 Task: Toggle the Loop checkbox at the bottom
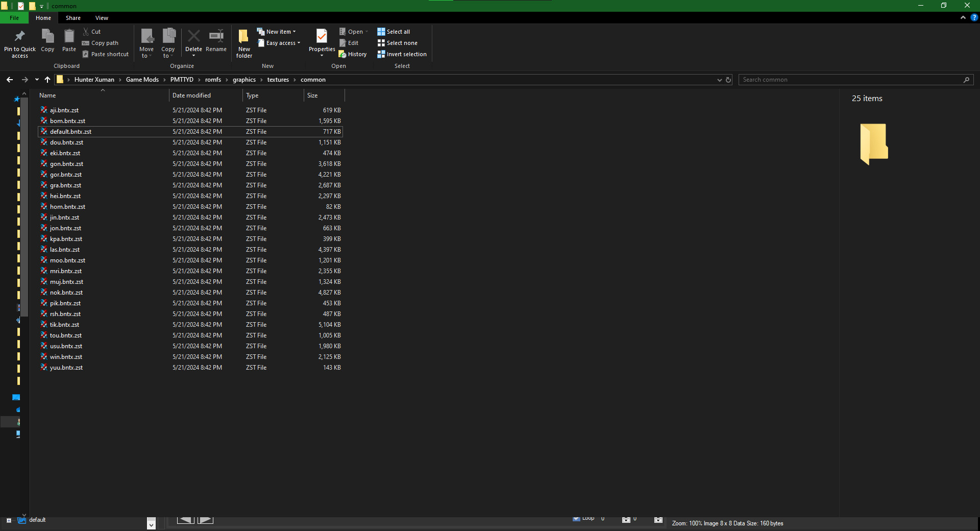pyautogui.click(x=576, y=518)
